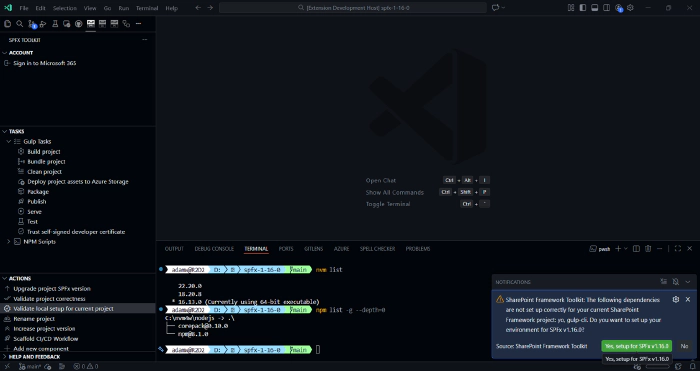Go forward with the navigation arrow
Viewport: 700px width, 371px height.
pos(210,8)
